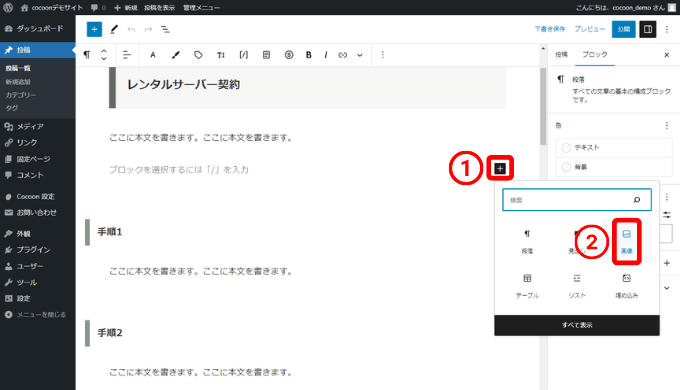Click the 手順1 heading

(x=110, y=232)
